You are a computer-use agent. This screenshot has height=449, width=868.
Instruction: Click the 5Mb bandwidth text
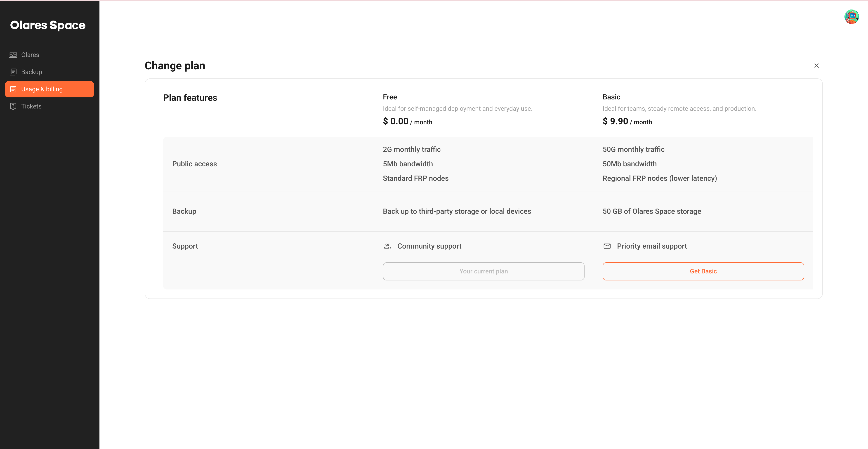point(408,164)
